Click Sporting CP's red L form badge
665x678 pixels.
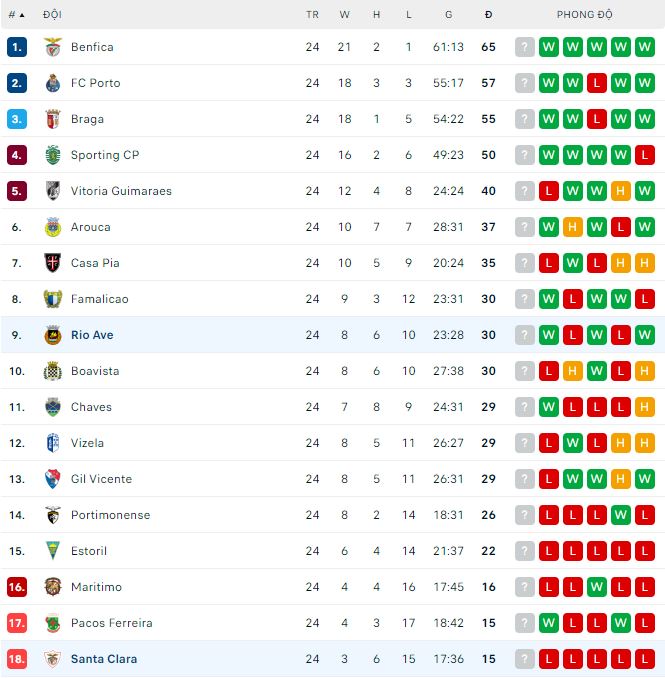[x=645, y=155]
